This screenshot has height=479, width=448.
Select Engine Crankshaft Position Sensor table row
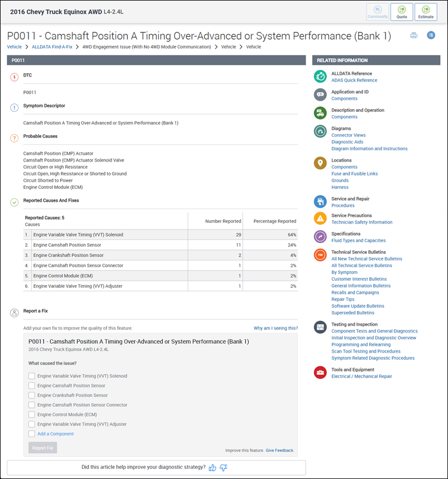point(161,255)
